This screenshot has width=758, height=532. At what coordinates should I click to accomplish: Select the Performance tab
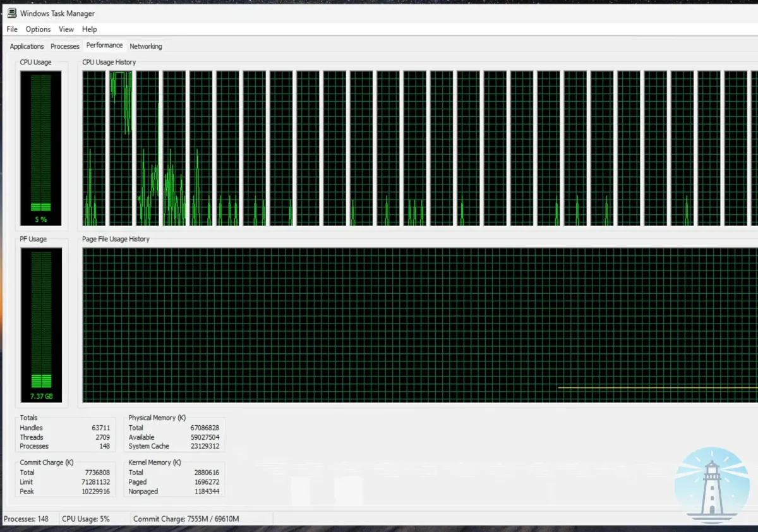pos(104,45)
